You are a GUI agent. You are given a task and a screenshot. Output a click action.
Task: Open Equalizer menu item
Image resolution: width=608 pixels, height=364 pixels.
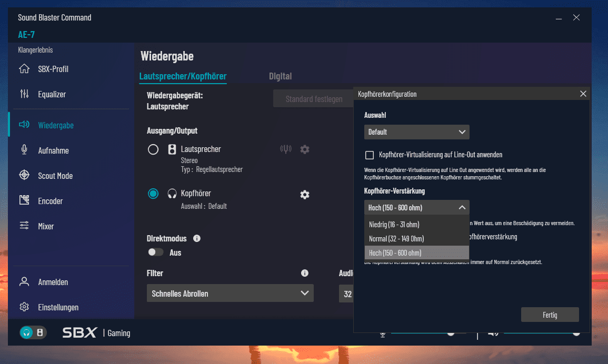(x=52, y=94)
